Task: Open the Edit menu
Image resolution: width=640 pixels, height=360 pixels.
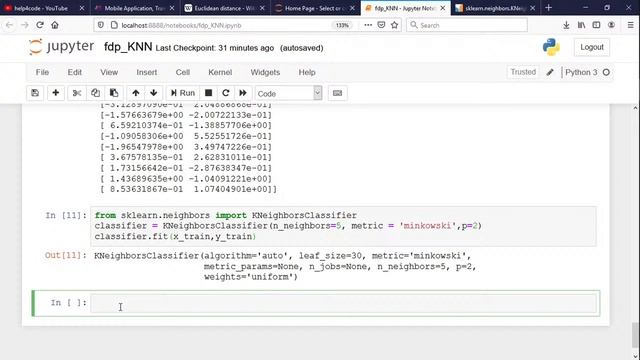Action: click(x=74, y=72)
